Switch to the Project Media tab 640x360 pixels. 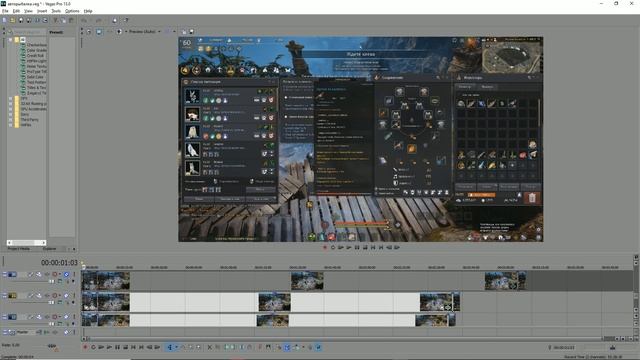pos(18,249)
